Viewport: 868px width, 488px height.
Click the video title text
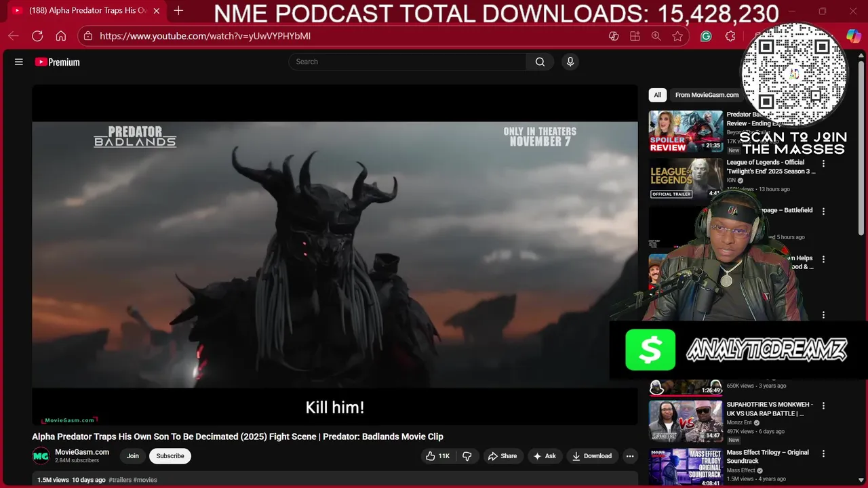pyautogui.click(x=237, y=437)
